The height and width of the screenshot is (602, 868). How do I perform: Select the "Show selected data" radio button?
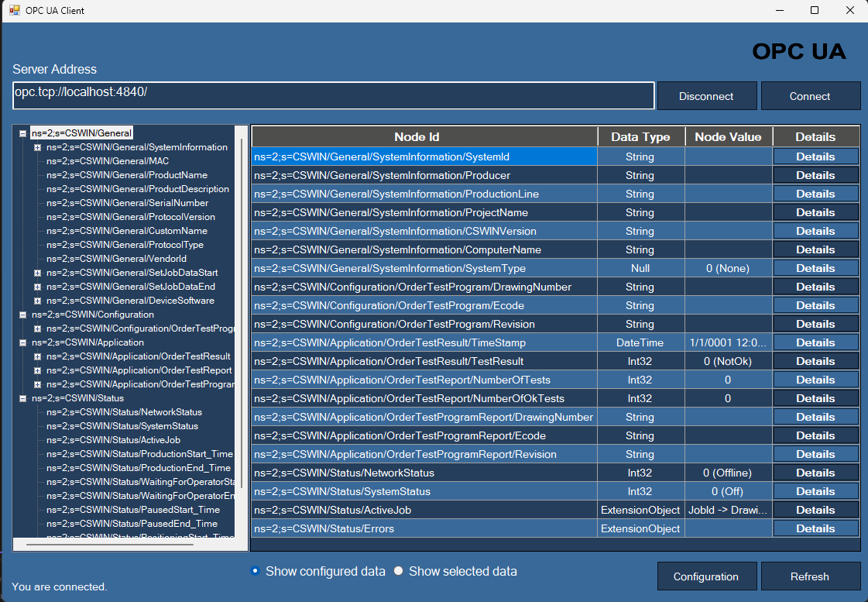pos(397,571)
